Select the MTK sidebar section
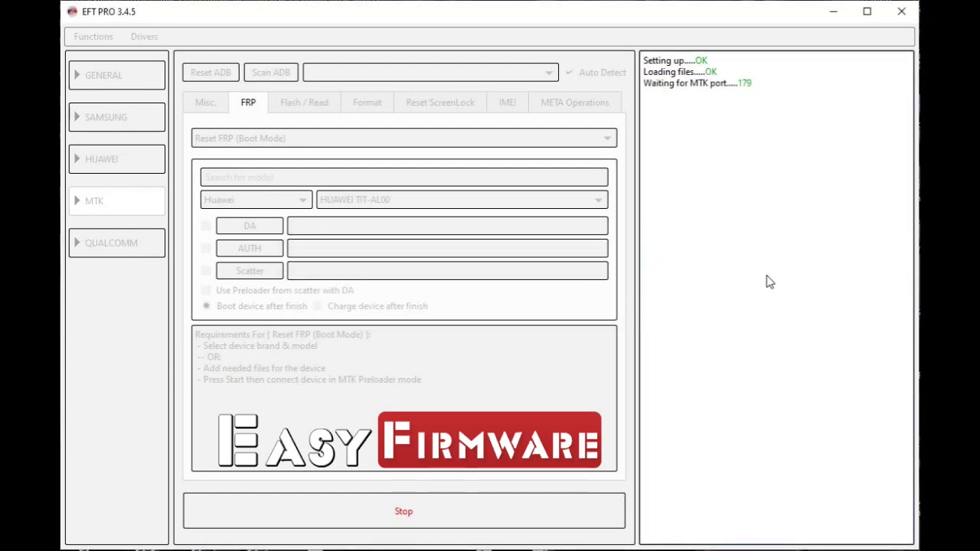The width and height of the screenshot is (980, 551). pos(117,201)
